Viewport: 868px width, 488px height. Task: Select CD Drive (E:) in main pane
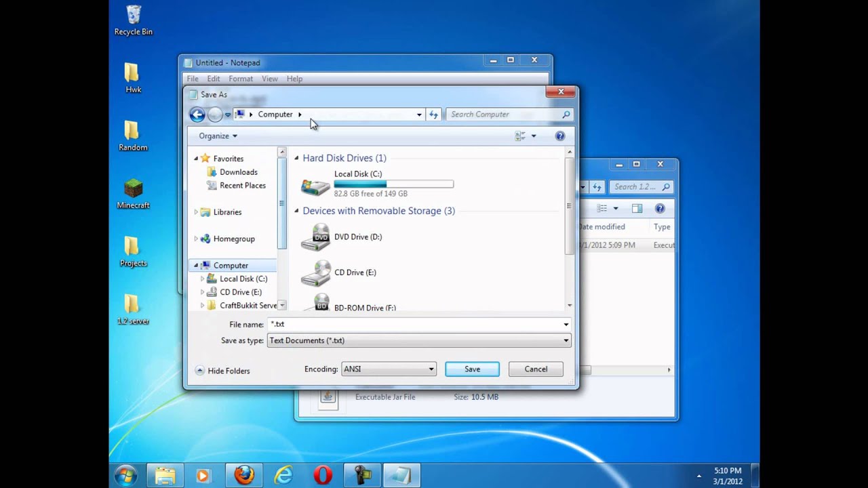339,272
